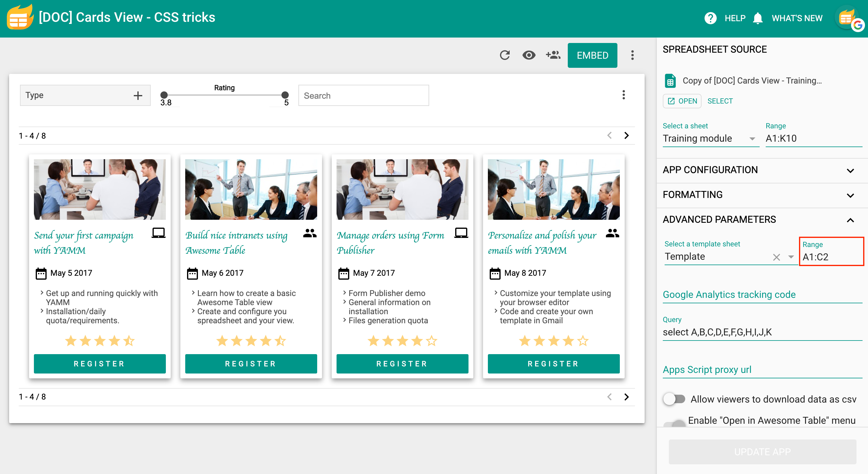Click calendar icon next to May 7 2017
The width and height of the screenshot is (868, 474).
[344, 273]
